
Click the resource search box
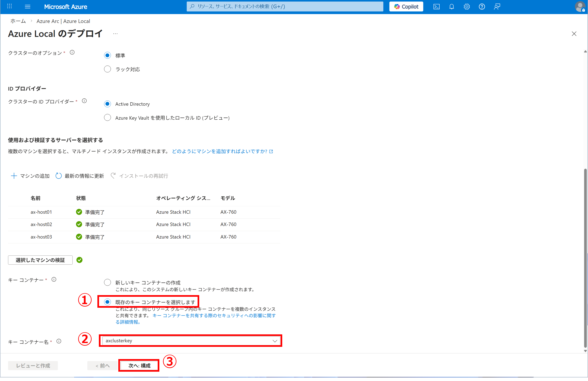click(285, 7)
